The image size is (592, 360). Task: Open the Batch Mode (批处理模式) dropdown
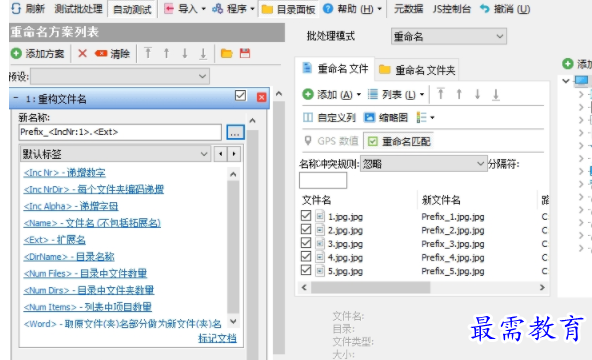pyautogui.click(x=449, y=37)
